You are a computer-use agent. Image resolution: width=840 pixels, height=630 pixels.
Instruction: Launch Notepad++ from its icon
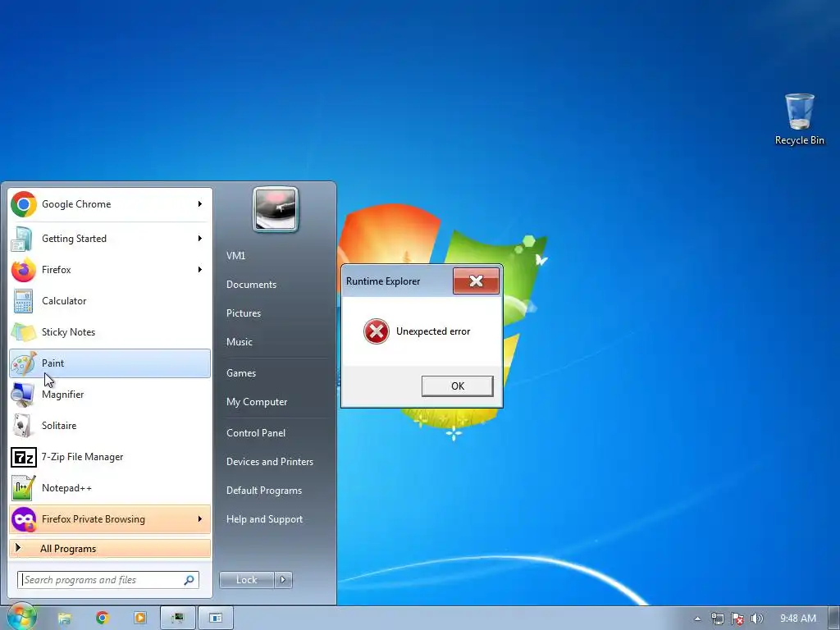click(24, 488)
